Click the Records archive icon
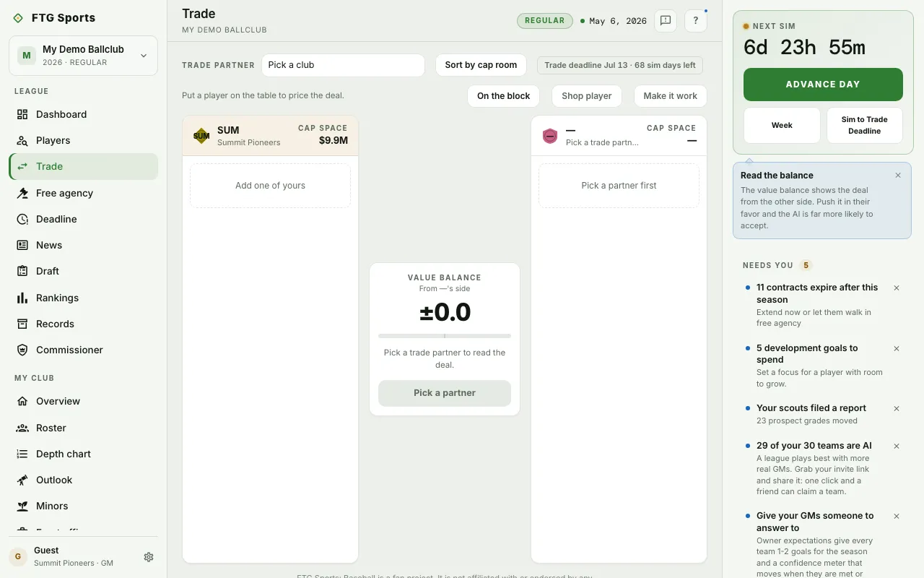 click(22, 324)
